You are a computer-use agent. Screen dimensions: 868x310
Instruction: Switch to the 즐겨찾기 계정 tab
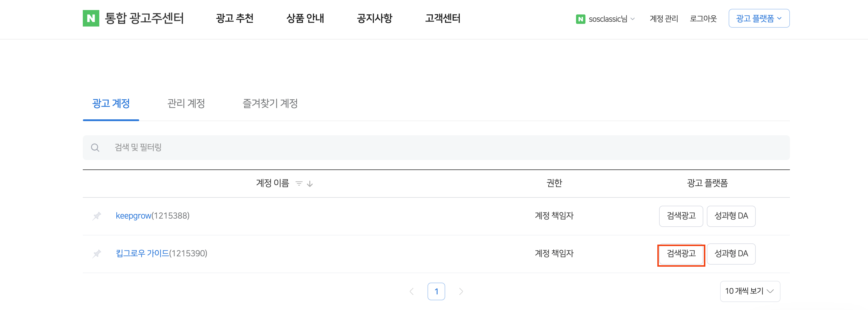click(270, 103)
